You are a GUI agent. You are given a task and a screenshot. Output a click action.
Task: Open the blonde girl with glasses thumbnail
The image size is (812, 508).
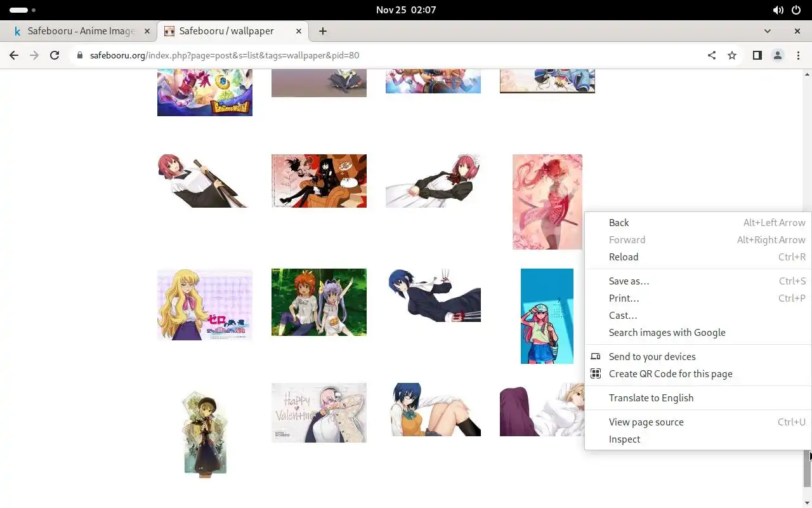tap(205, 305)
